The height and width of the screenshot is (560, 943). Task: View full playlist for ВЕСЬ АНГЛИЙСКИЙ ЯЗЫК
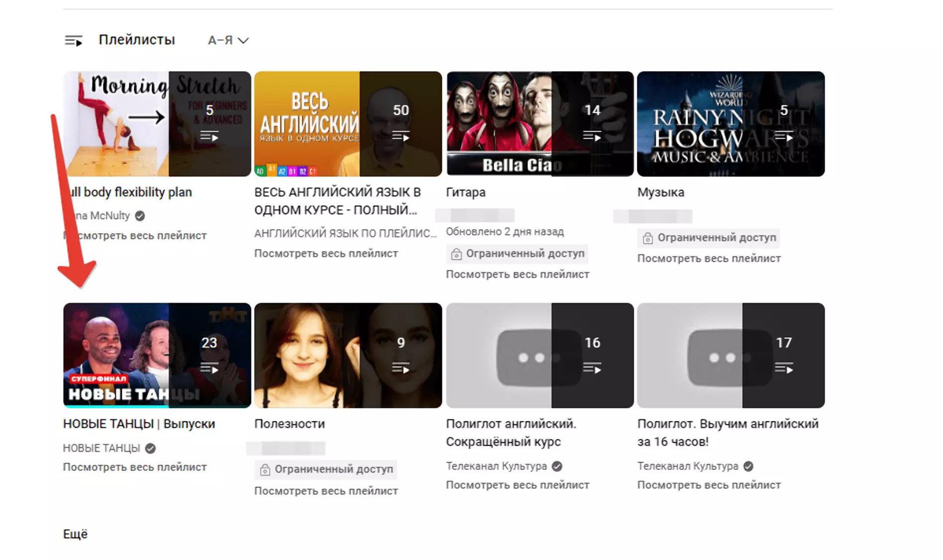326,253
